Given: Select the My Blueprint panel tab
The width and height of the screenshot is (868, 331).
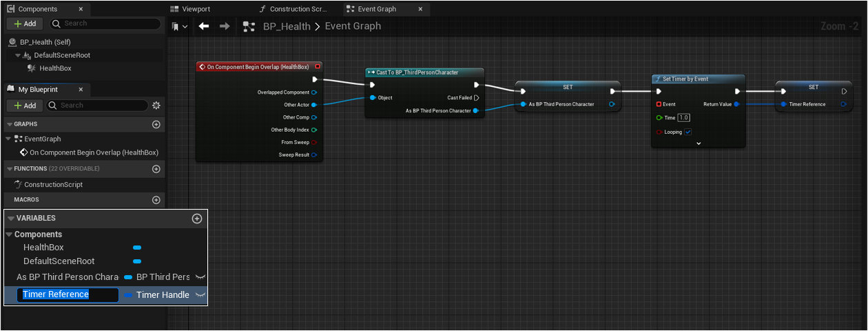Looking at the screenshot, I should click(x=38, y=90).
